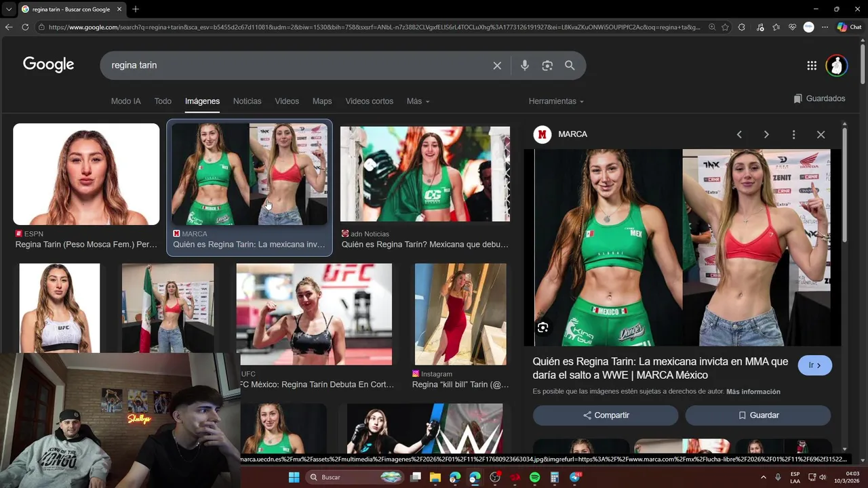This screenshot has height=488, width=868.
Task: Open browser essentials heart icon
Action: click(792, 27)
